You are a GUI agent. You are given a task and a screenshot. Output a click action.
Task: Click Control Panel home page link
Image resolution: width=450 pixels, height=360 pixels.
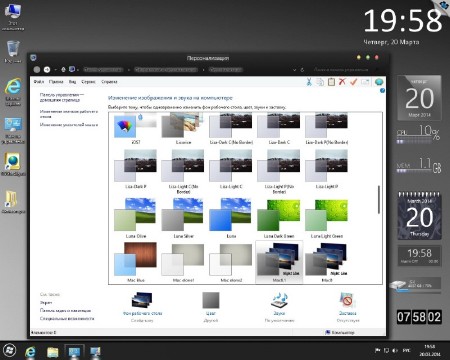(x=62, y=97)
